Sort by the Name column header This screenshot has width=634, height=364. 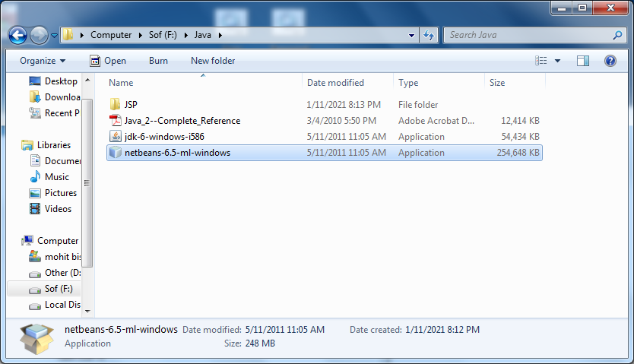point(121,82)
